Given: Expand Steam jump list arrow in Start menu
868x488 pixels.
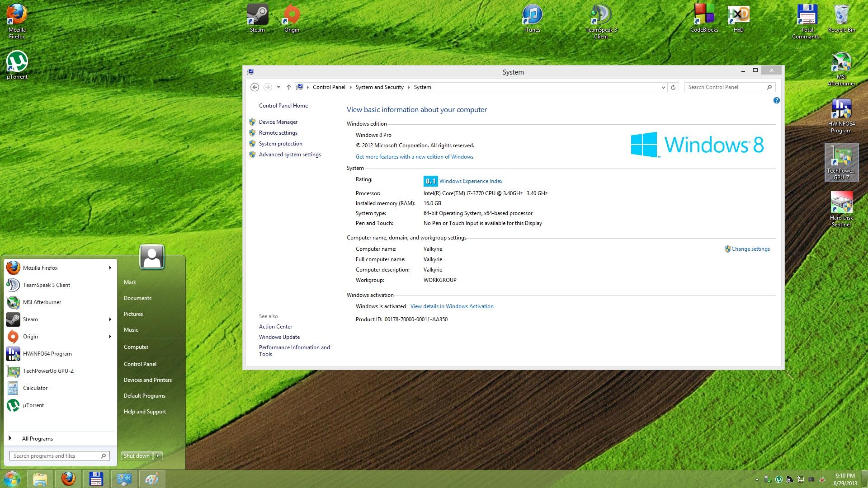Looking at the screenshot, I should tap(110, 319).
